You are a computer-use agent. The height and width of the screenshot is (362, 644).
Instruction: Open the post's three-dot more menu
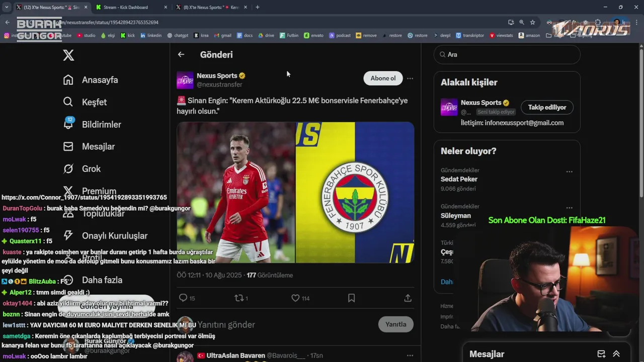[410, 78]
